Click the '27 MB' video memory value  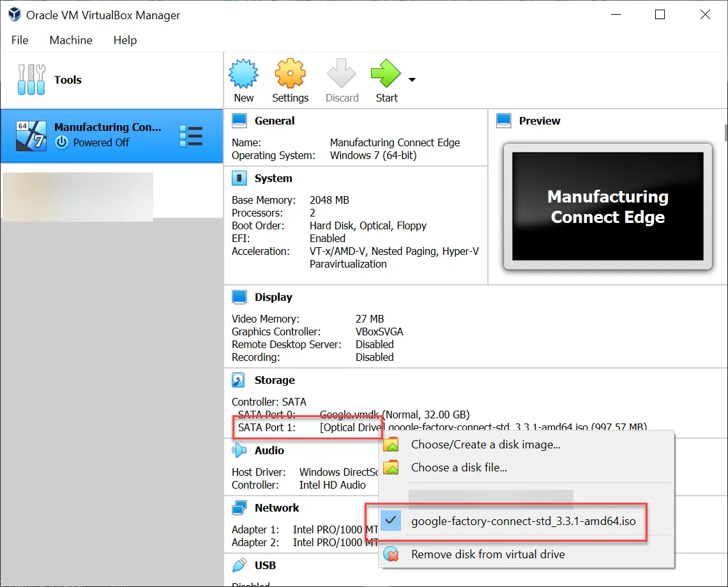coord(370,319)
